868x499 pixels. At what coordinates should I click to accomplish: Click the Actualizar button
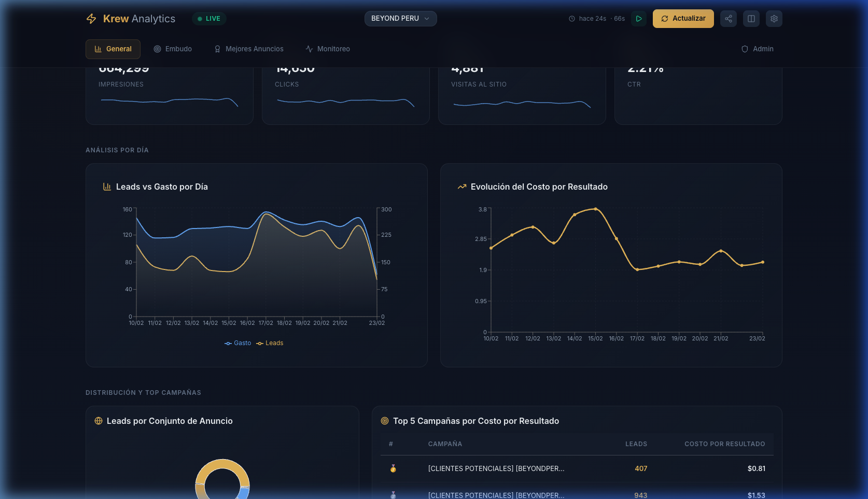683,19
